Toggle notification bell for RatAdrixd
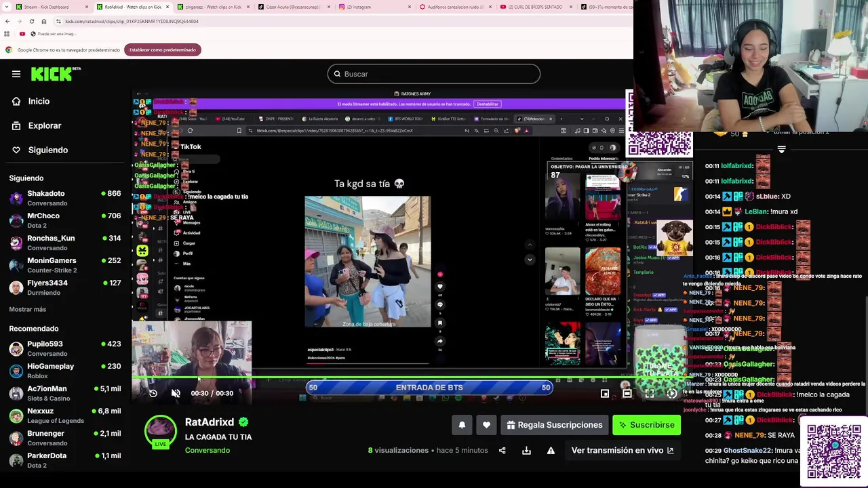 coord(462,425)
